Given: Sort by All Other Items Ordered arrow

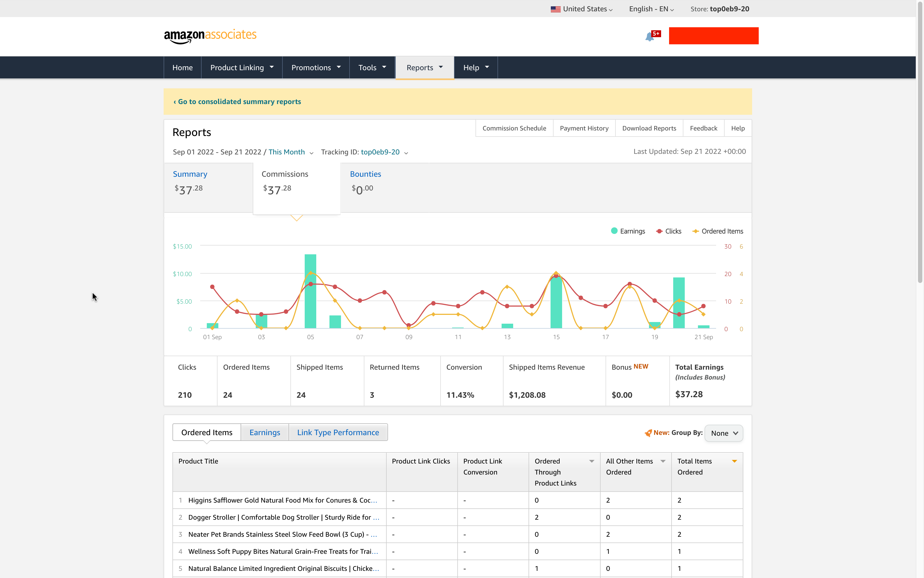Looking at the screenshot, I should pos(663,461).
